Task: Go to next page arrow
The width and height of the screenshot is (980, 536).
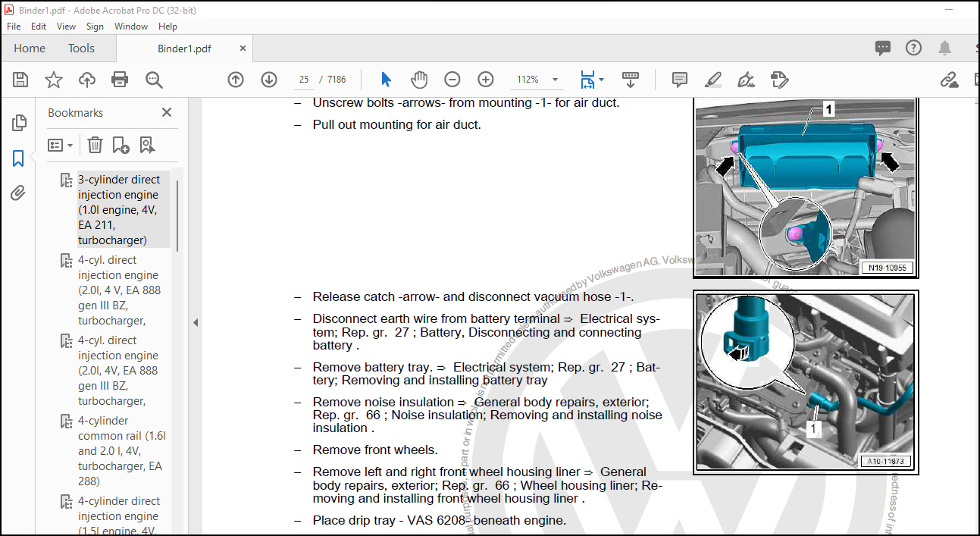Action: pyautogui.click(x=269, y=80)
